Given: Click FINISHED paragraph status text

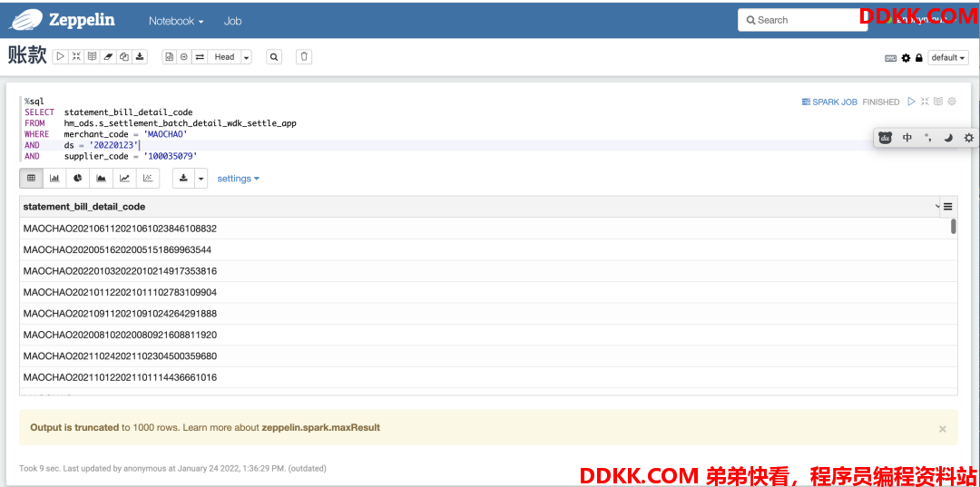Looking at the screenshot, I should coord(880,102).
